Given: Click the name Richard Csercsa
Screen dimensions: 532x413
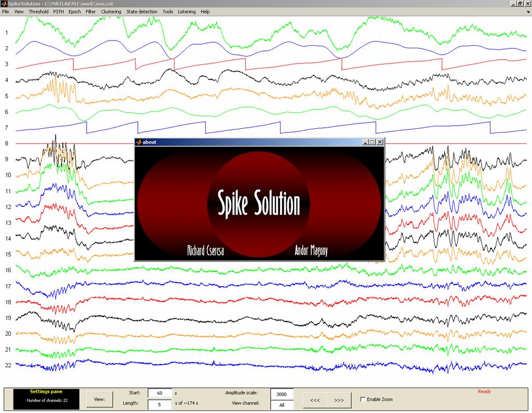Looking at the screenshot, I should [x=206, y=250].
